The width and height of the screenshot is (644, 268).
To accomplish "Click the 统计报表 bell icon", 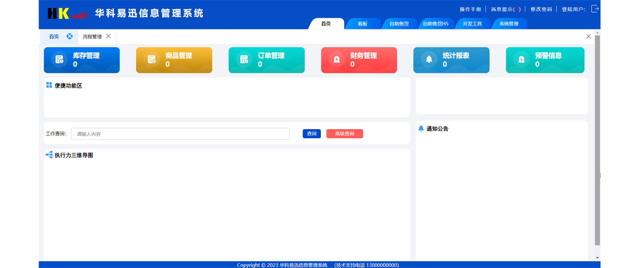I will (x=428, y=59).
